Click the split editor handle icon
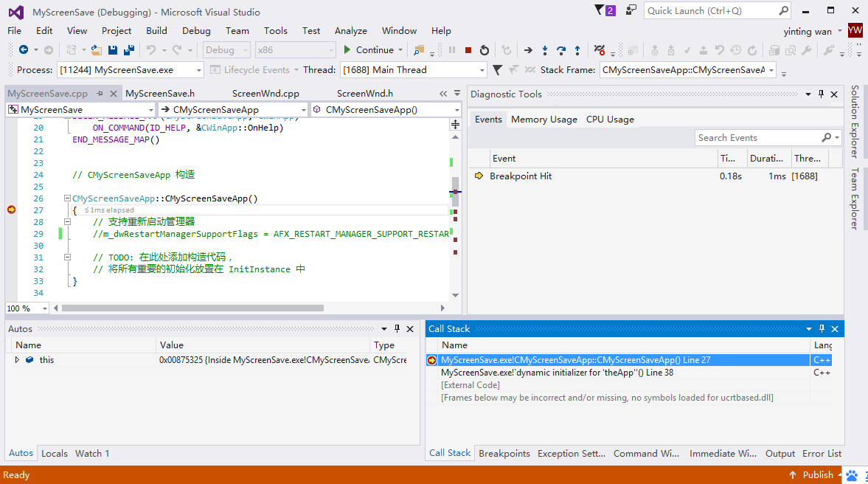This screenshot has width=868, height=484. pyautogui.click(x=455, y=125)
